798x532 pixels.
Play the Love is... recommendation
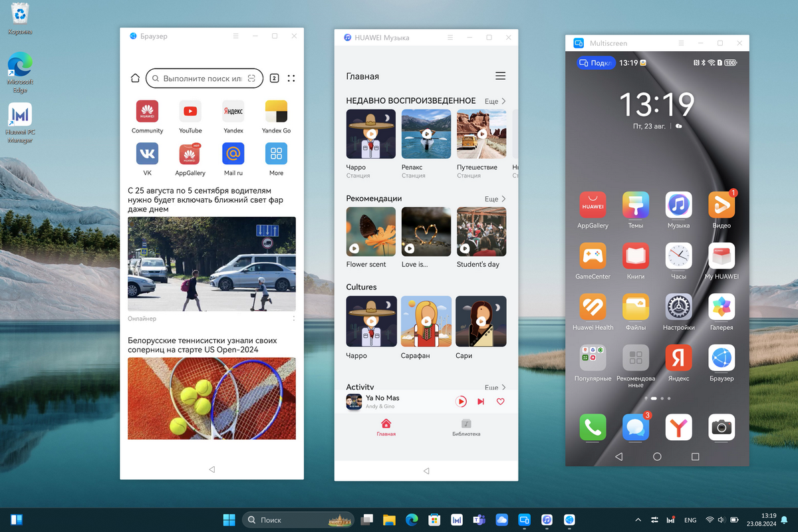coord(426,231)
